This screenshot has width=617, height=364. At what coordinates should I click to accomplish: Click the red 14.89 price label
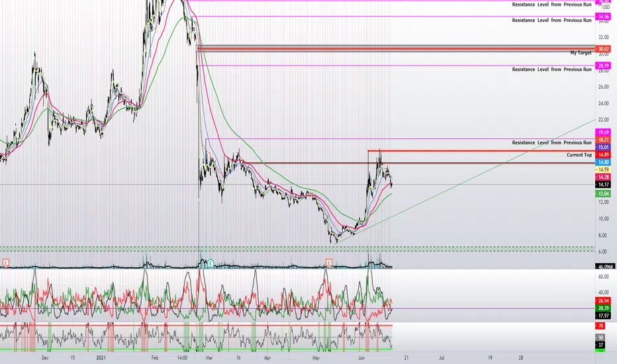[x=603, y=155]
